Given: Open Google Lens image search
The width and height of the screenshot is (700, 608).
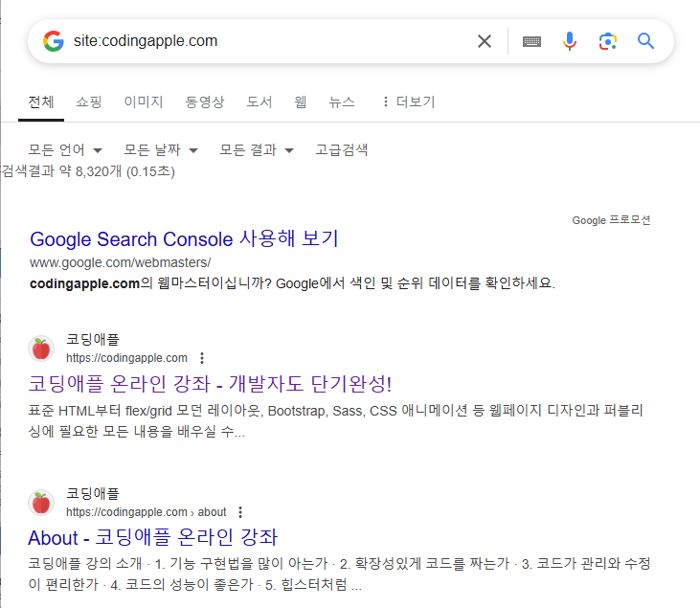Looking at the screenshot, I should pos(607,41).
